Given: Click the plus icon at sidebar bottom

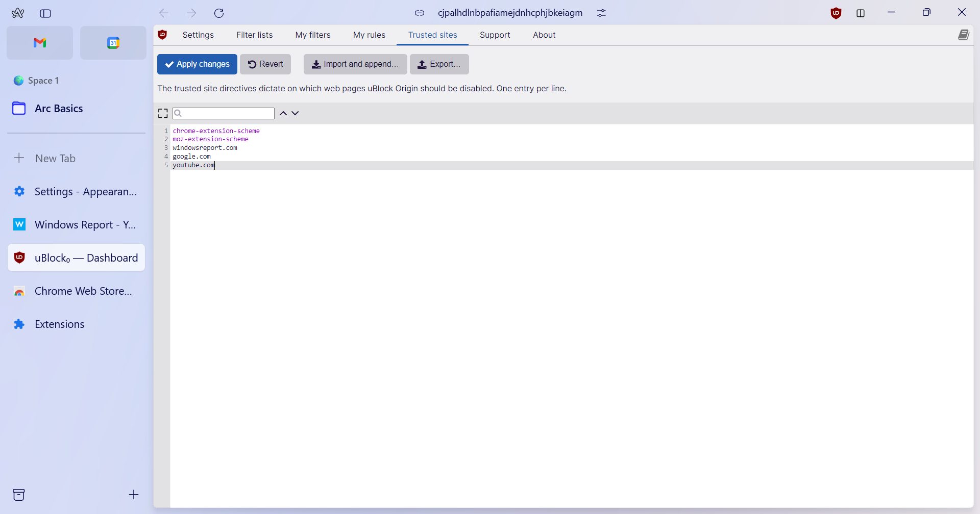Looking at the screenshot, I should (x=134, y=495).
